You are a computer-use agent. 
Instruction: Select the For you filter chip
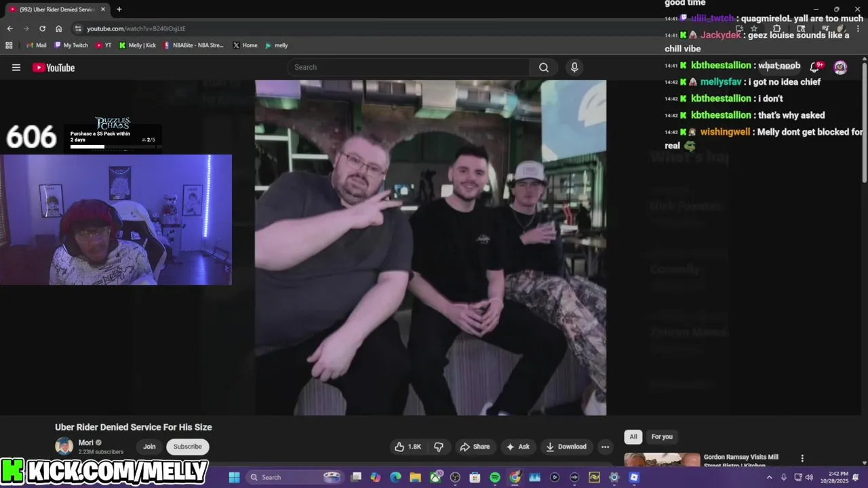point(662,436)
